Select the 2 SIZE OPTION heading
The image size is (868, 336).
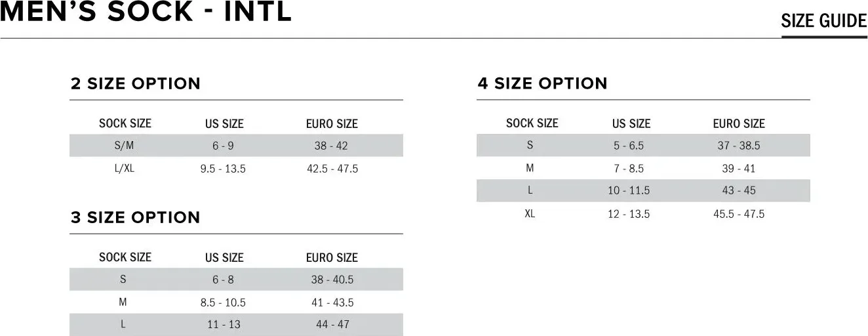coord(135,84)
